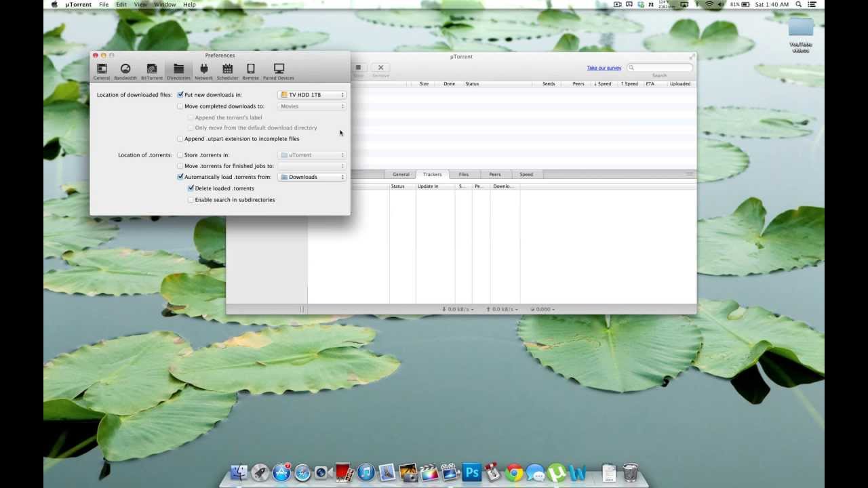The height and width of the screenshot is (488, 868).
Task: Open the Edit menu
Action: 121,4
